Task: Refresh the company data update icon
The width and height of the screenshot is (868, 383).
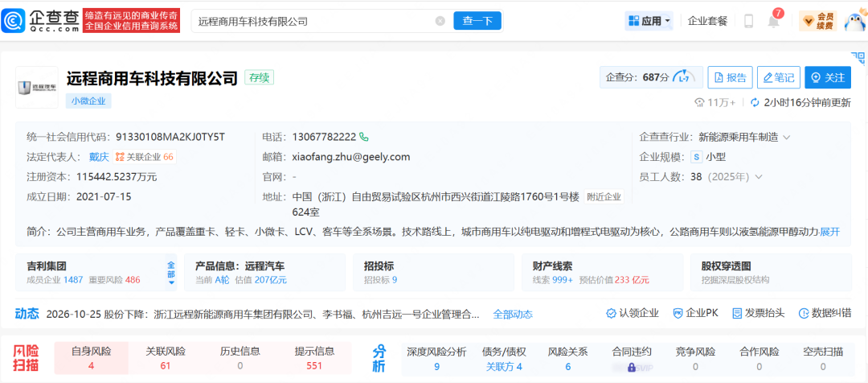Action: 755,102
